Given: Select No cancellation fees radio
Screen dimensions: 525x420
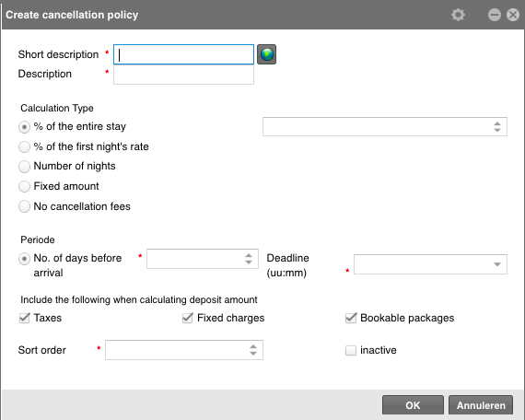Looking at the screenshot, I should tap(24, 206).
